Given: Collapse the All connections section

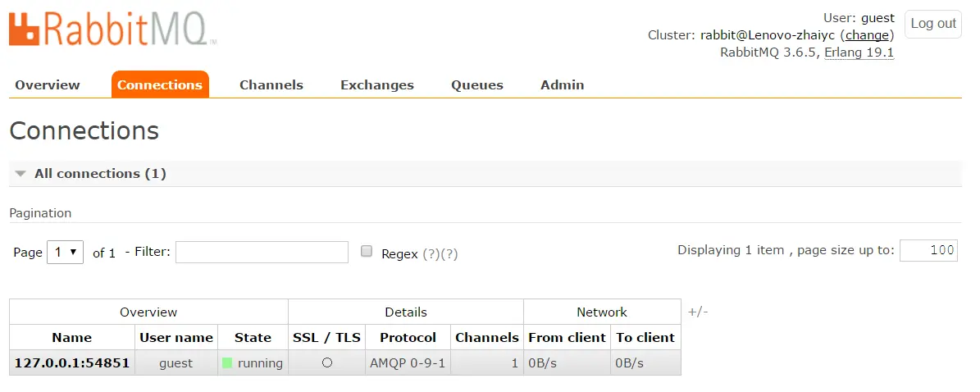Looking at the screenshot, I should [x=21, y=174].
